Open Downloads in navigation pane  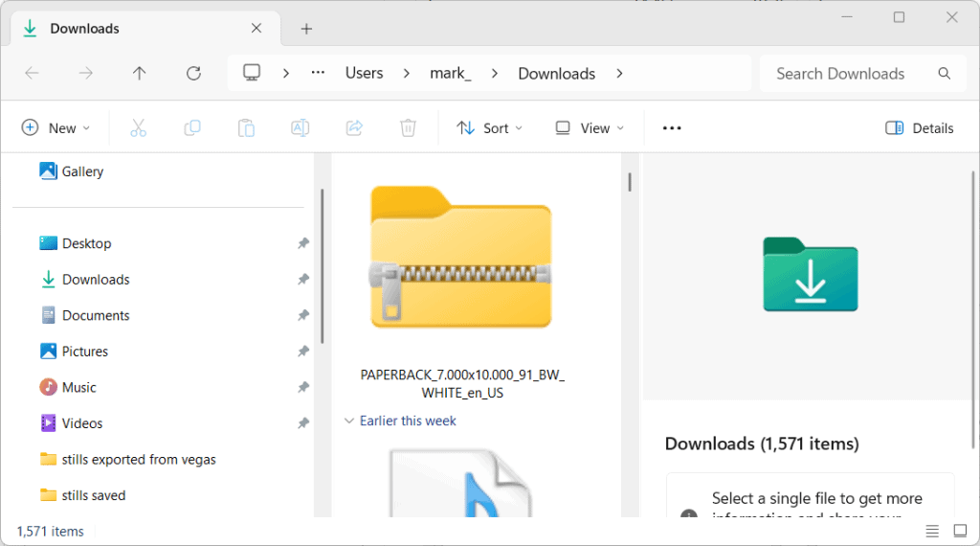pyautogui.click(x=96, y=280)
